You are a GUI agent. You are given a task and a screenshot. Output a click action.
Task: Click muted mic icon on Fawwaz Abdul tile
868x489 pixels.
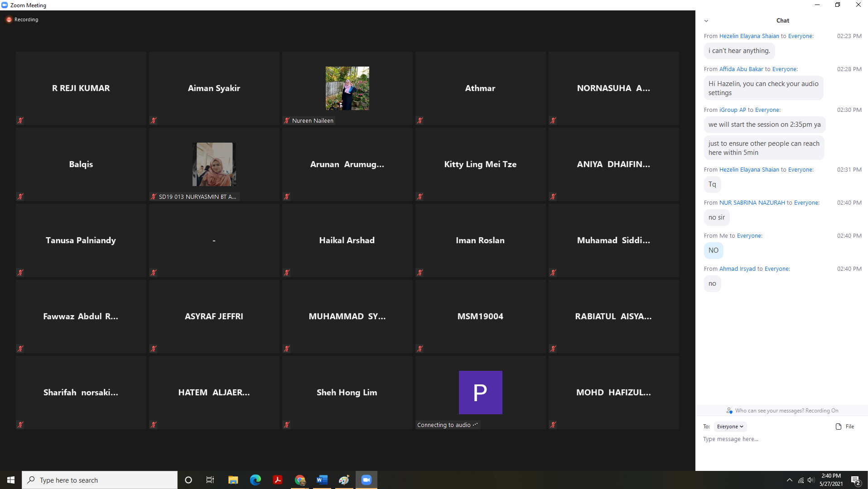click(20, 349)
